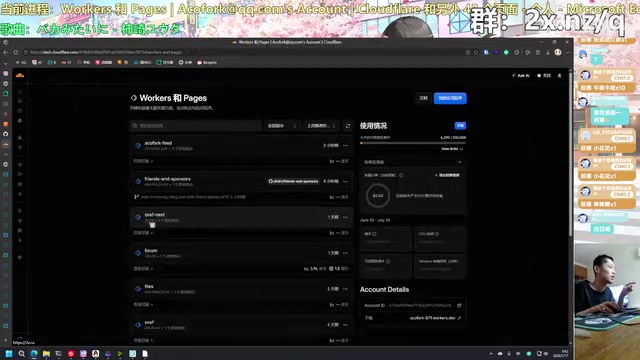Open the acofork-feed row three-dot menu
The width and height of the screenshot is (640, 360).
click(x=345, y=145)
